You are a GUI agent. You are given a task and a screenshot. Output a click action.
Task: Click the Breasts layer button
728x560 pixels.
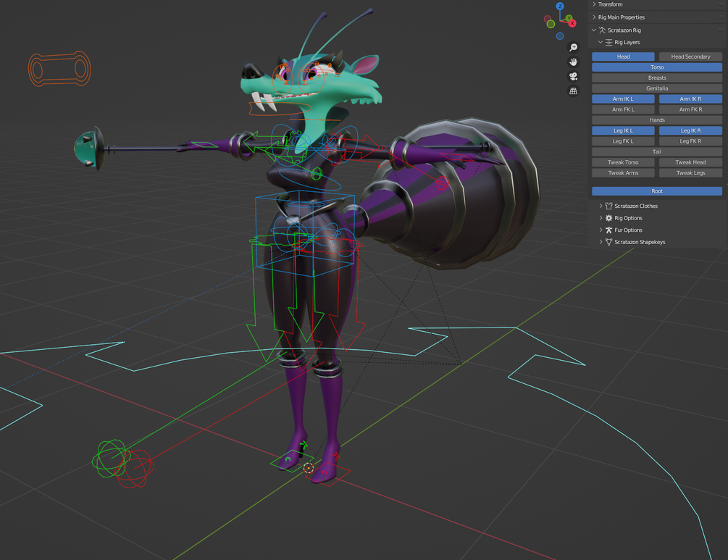pyautogui.click(x=657, y=78)
